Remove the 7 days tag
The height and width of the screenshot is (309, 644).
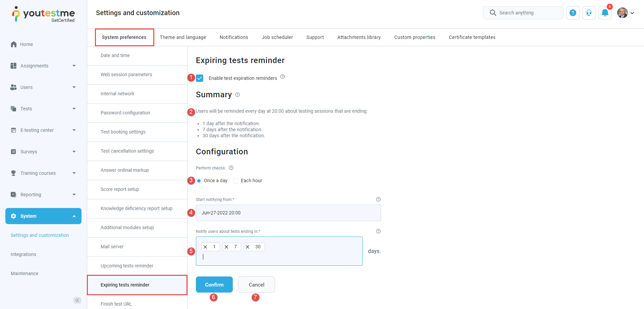(226, 247)
